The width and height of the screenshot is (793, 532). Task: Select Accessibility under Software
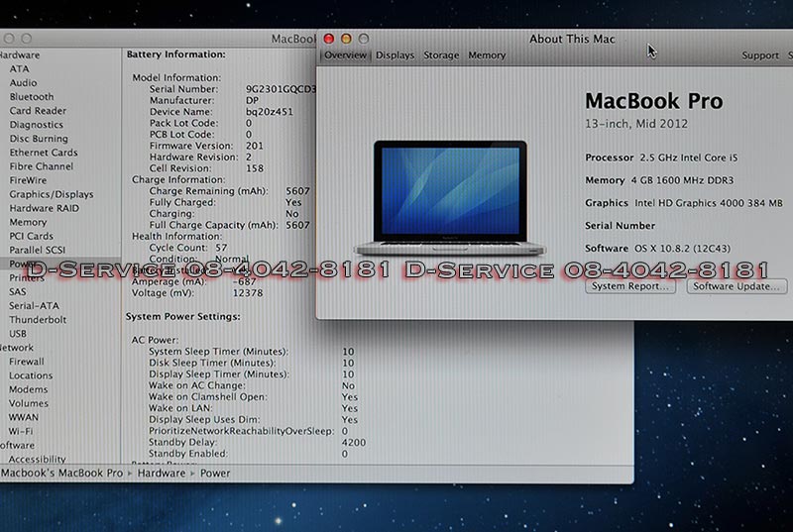pyautogui.click(x=38, y=459)
